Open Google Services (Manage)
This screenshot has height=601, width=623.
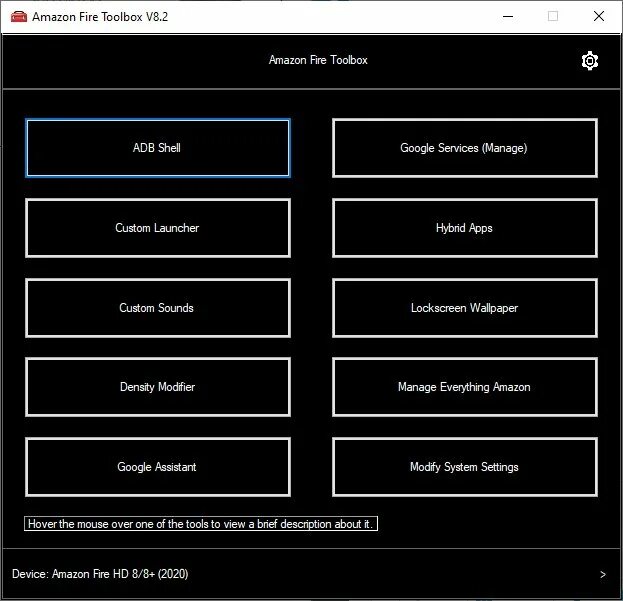pyautogui.click(x=464, y=148)
